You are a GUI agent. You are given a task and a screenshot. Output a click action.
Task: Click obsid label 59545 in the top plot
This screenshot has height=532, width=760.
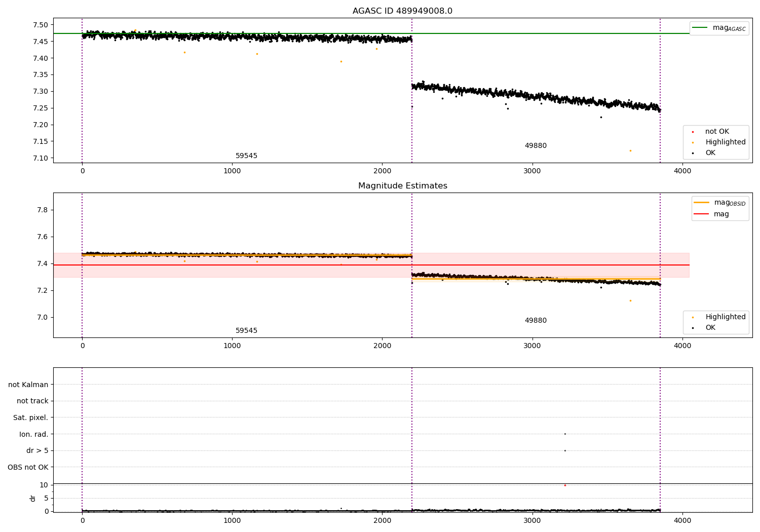[246, 156]
